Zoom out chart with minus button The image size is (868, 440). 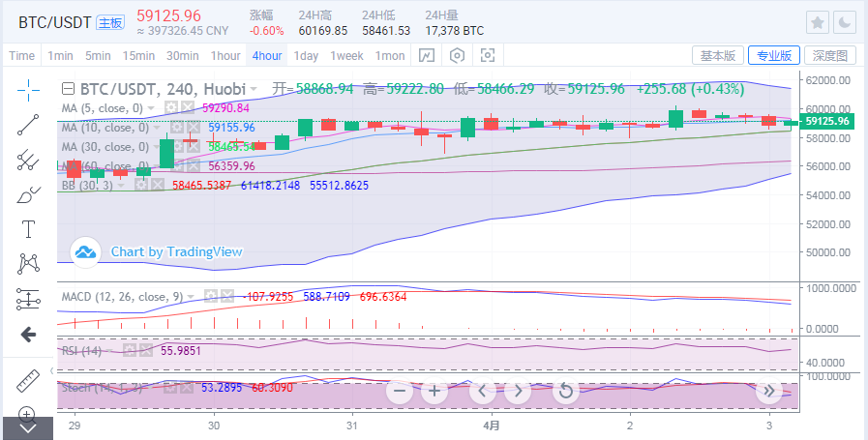(x=399, y=392)
